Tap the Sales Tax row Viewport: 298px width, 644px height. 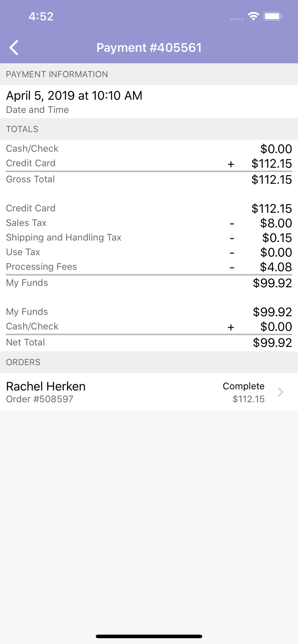(149, 223)
